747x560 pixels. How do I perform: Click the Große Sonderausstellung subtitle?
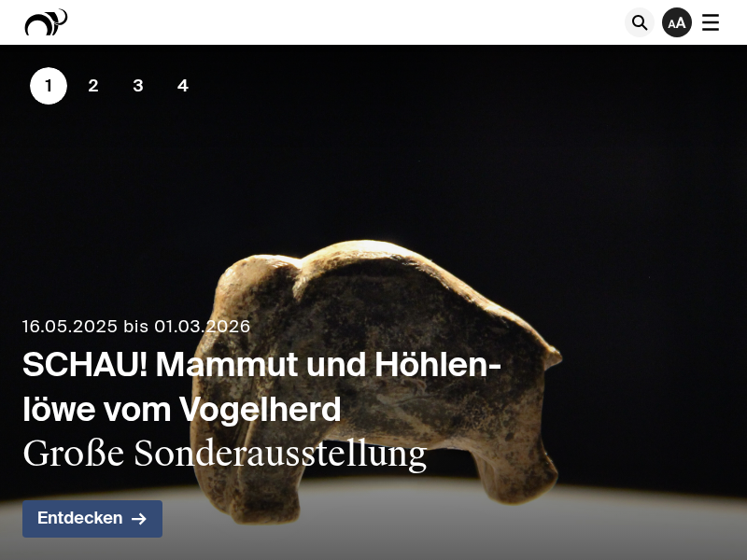(x=224, y=454)
